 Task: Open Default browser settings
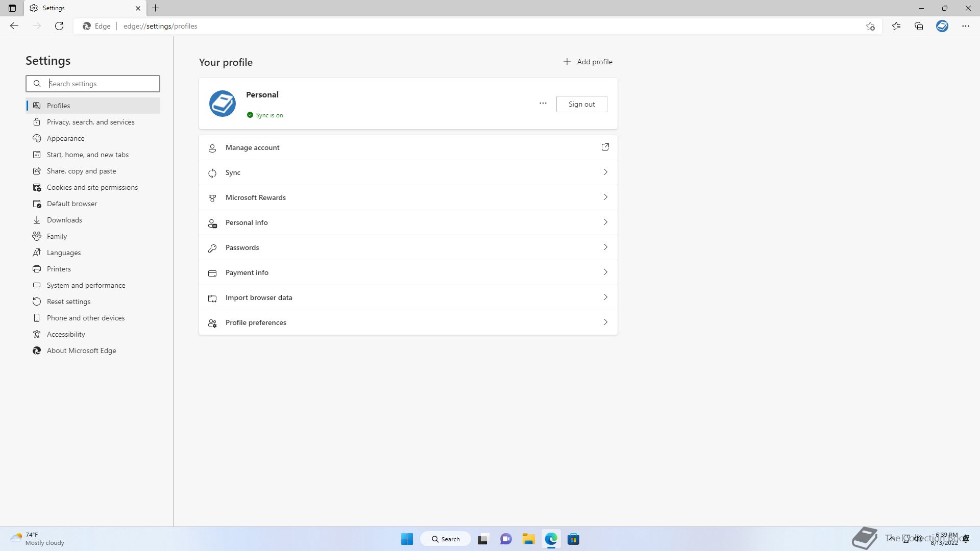pyautogui.click(x=93, y=204)
